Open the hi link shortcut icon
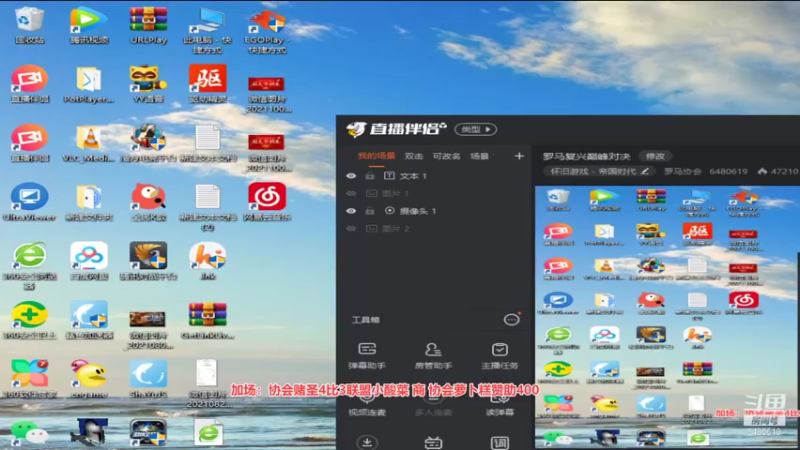This screenshot has width=800, height=450. [207, 261]
